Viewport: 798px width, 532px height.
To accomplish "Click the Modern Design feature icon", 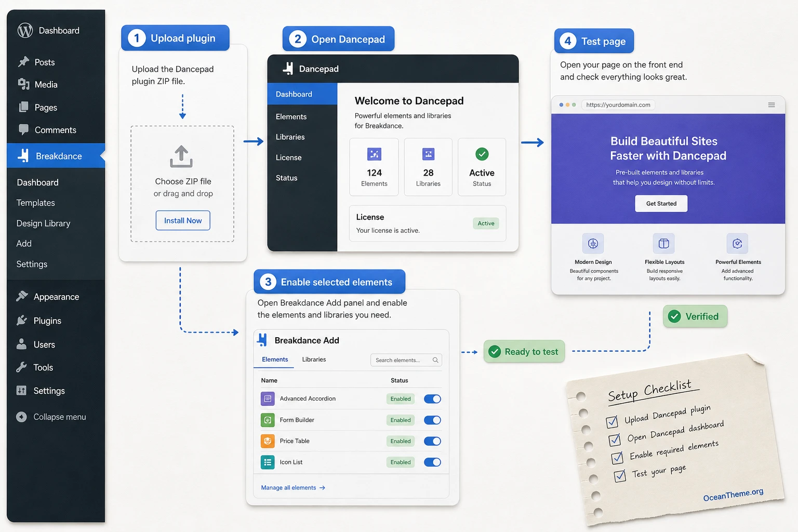I will [593, 244].
